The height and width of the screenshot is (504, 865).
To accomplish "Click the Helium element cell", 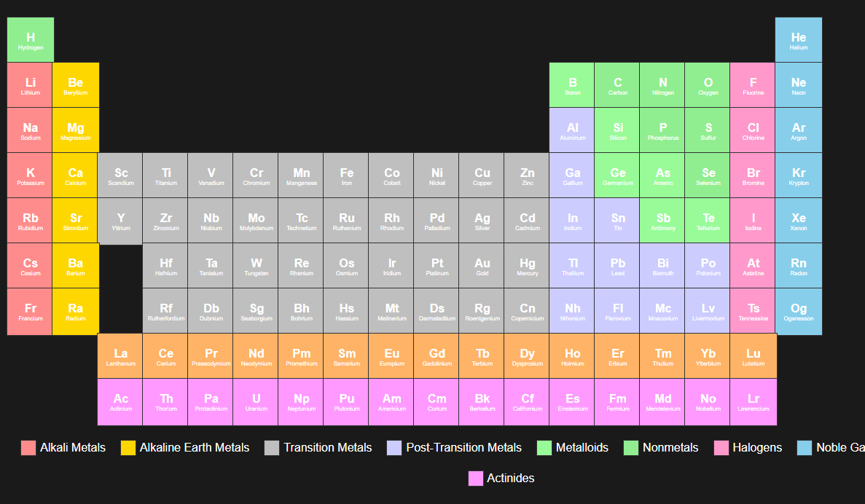I will (798, 40).
